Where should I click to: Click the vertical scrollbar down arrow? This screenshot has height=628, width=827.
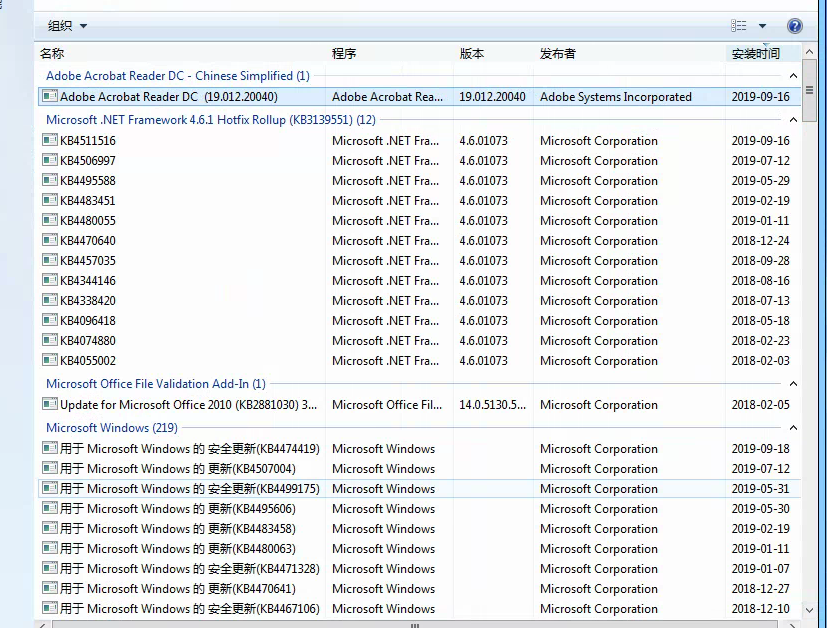click(x=809, y=610)
